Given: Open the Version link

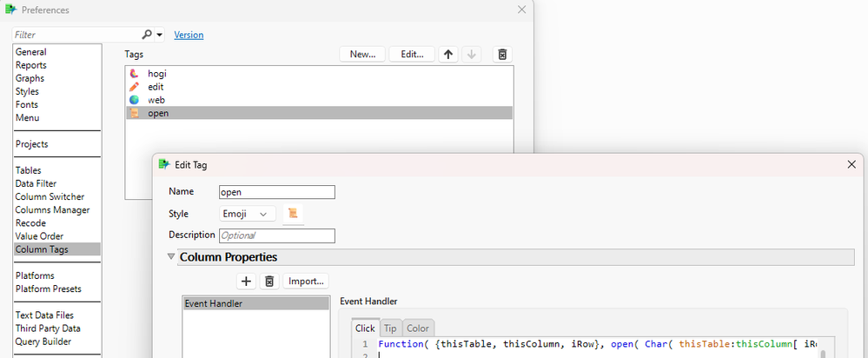Looking at the screenshot, I should coord(189,35).
